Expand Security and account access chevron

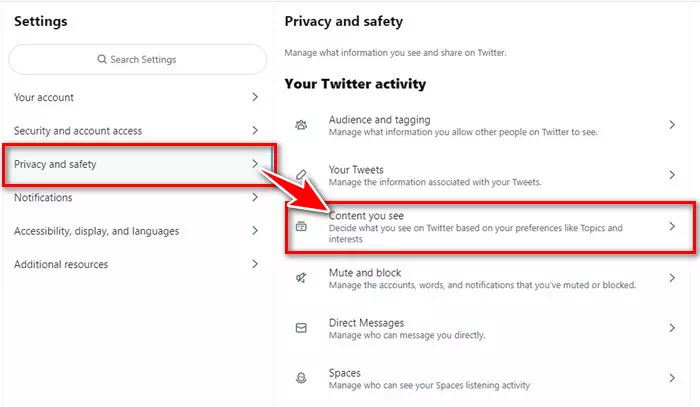click(x=255, y=130)
